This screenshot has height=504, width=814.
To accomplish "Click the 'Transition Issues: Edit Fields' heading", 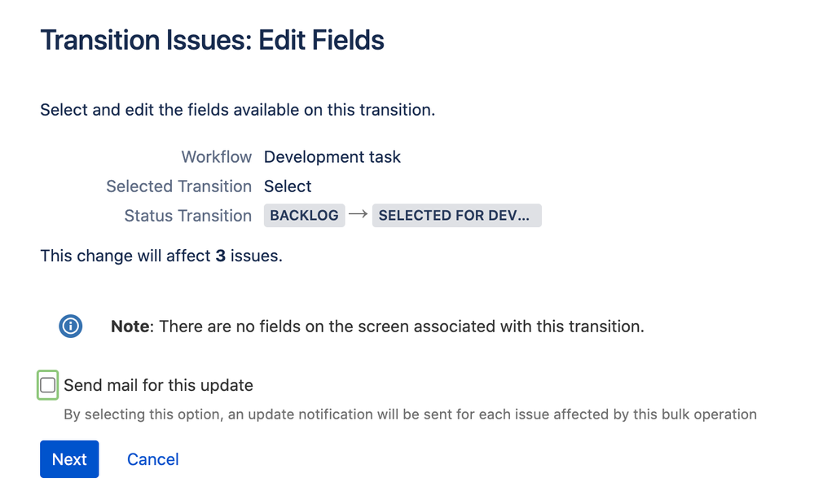I will pyautogui.click(x=213, y=41).
